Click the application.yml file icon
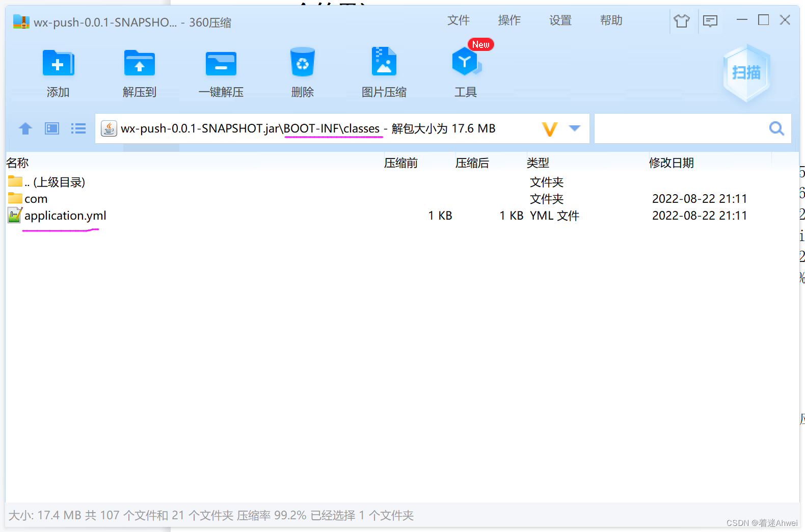The width and height of the screenshot is (805, 532). pos(15,216)
